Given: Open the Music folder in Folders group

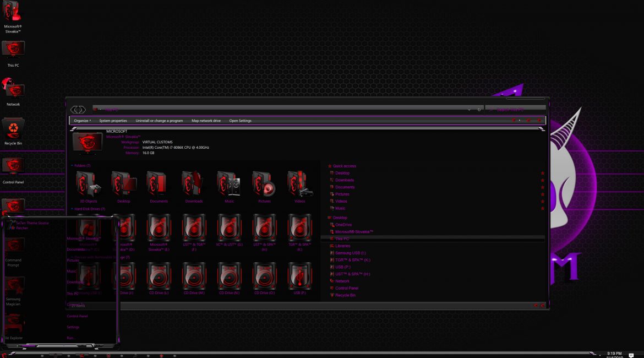Looking at the screenshot, I should [229, 184].
